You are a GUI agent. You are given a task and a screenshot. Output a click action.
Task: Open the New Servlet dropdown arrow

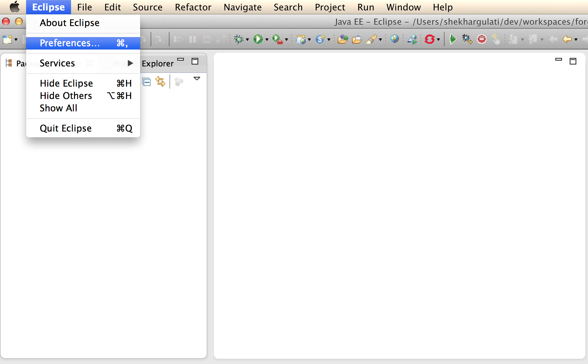tap(329, 40)
